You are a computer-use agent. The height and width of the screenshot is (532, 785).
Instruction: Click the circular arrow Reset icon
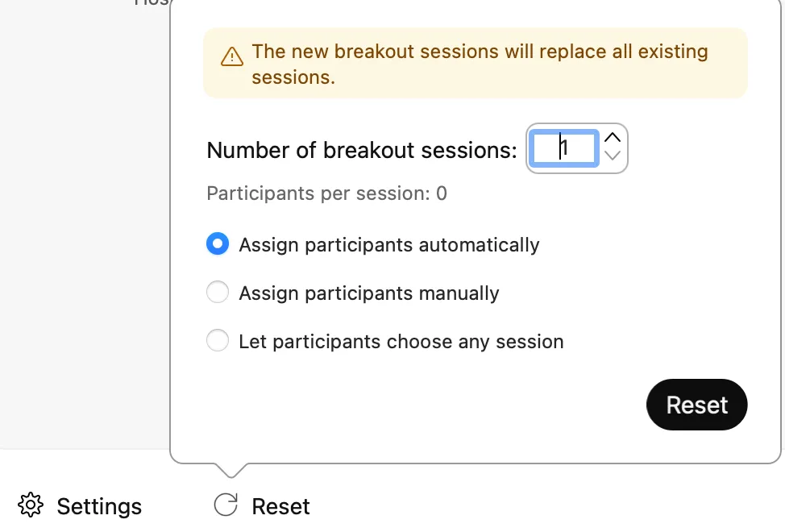click(226, 505)
